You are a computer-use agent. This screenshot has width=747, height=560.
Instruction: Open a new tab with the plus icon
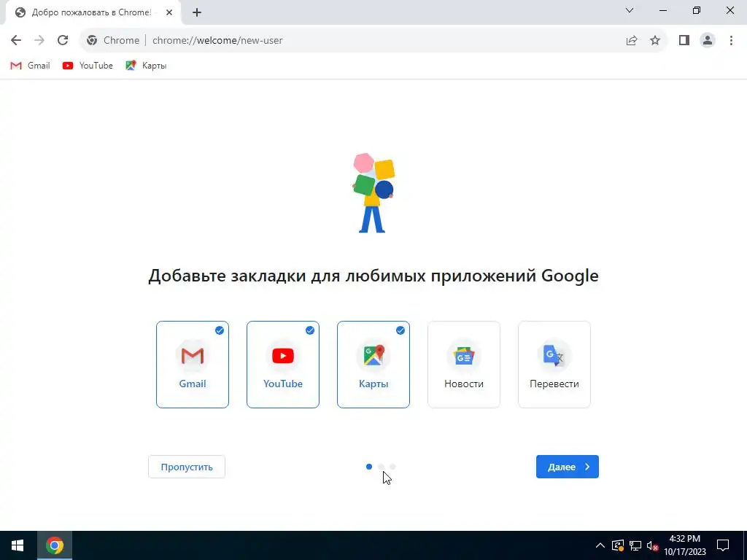pos(197,13)
